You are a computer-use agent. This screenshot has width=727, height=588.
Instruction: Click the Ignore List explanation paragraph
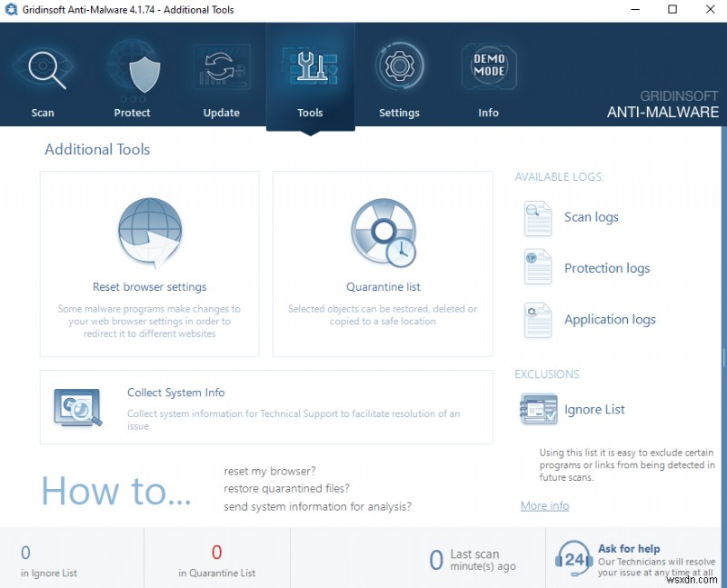click(x=626, y=464)
